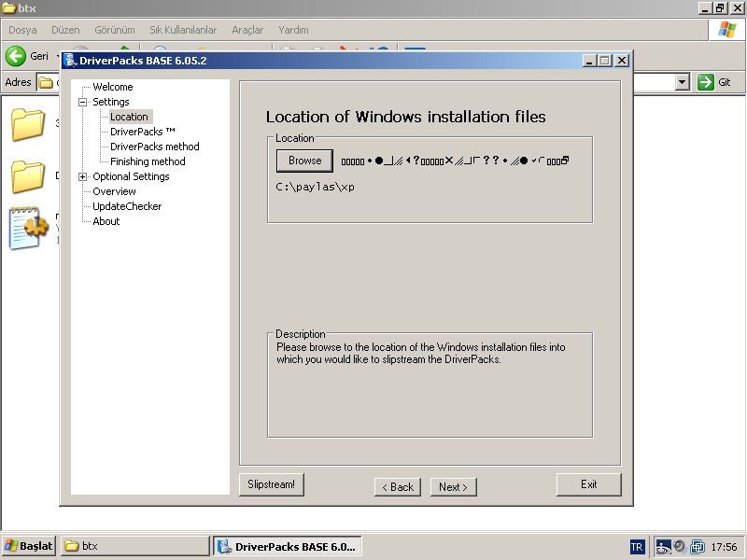Select the UpdateChecker tree item

pos(127,206)
